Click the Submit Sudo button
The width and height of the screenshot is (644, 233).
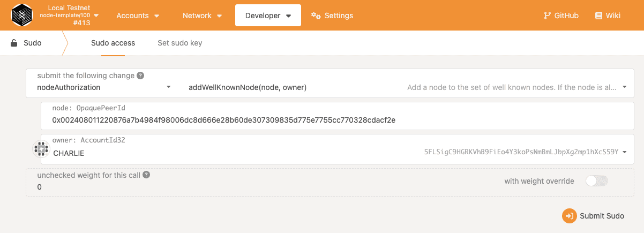pos(593,216)
